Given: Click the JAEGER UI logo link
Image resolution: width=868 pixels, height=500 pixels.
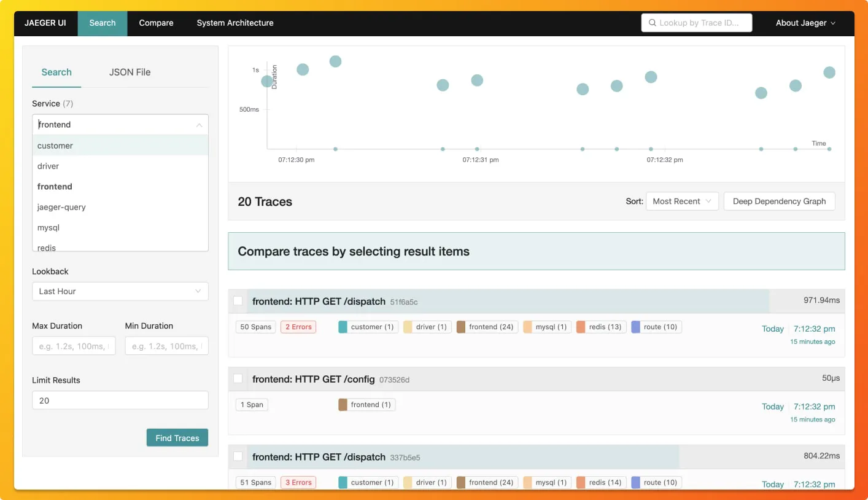Looking at the screenshot, I should 45,23.
